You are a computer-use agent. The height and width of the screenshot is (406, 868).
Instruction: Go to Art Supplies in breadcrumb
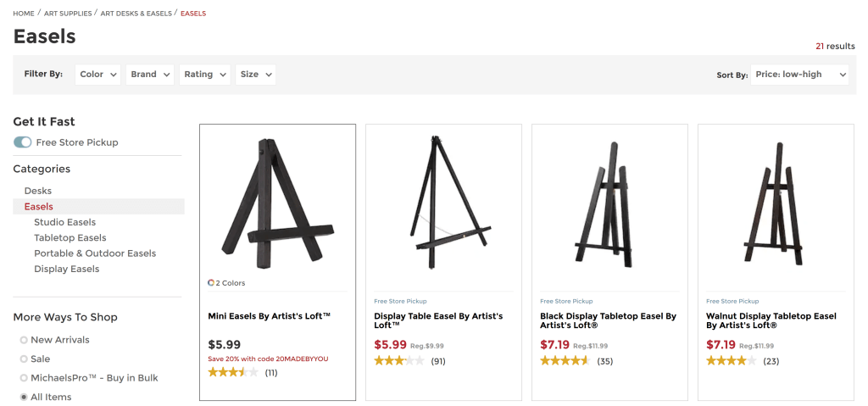point(67,14)
